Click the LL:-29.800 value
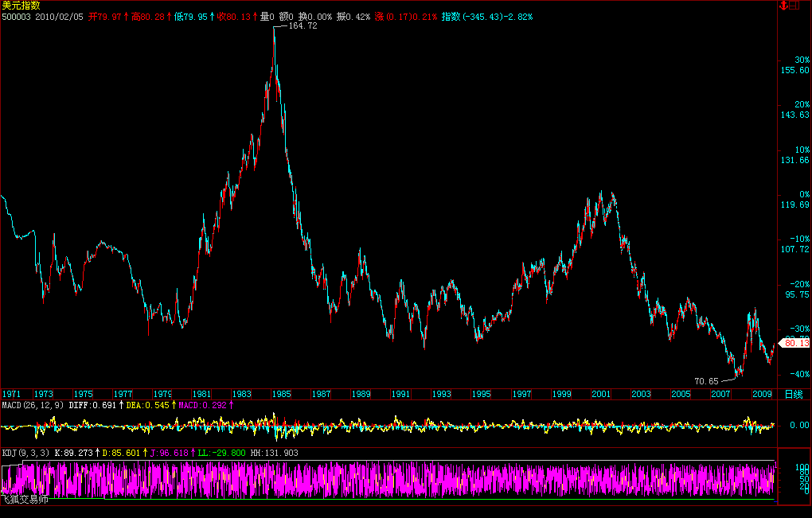This screenshot has height=518, width=812. pyautogui.click(x=221, y=453)
